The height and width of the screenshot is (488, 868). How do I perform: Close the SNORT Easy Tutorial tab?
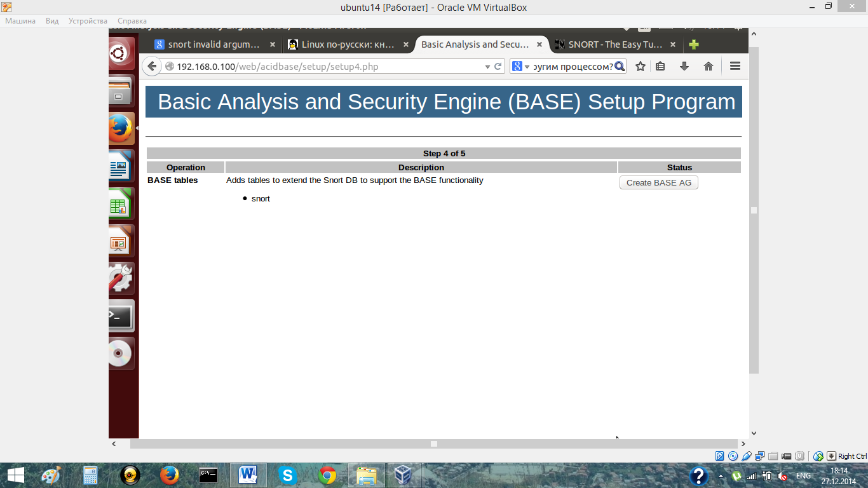click(673, 44)
